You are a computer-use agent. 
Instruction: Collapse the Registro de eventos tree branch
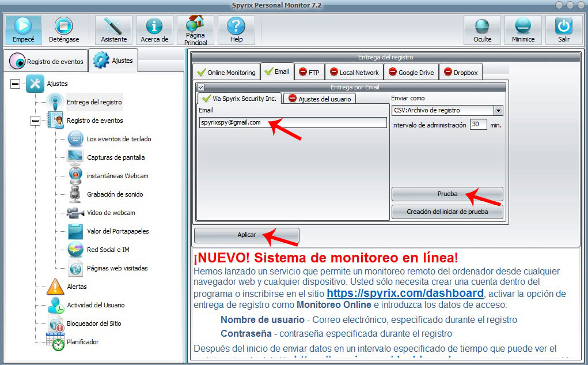point(35,121)
